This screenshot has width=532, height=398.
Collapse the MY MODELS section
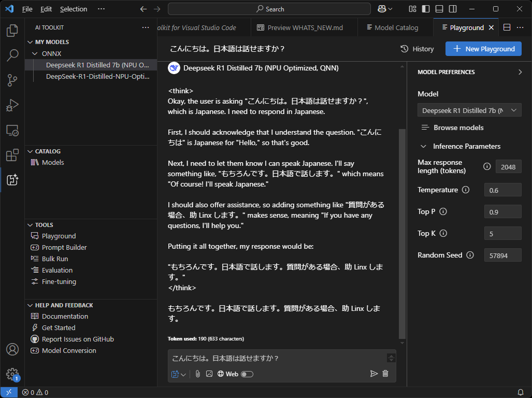[x=30, y=41]
